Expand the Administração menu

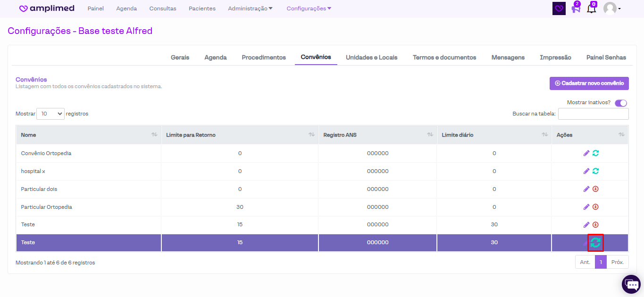click(250, 8)
